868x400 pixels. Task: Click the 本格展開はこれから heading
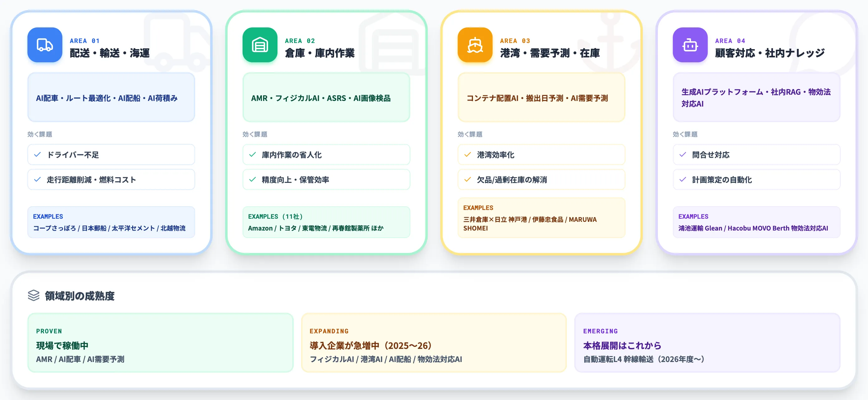(x=622, y=345)
